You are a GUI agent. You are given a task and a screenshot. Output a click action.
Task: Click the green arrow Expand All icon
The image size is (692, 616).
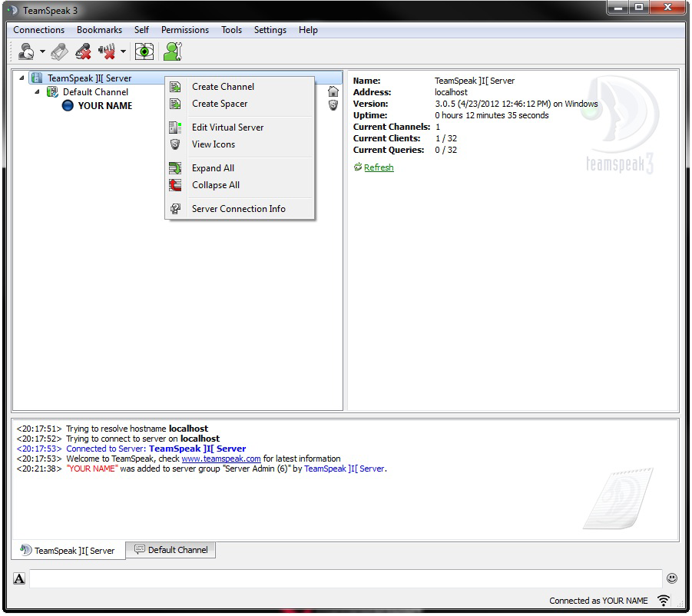coord(175,168)
